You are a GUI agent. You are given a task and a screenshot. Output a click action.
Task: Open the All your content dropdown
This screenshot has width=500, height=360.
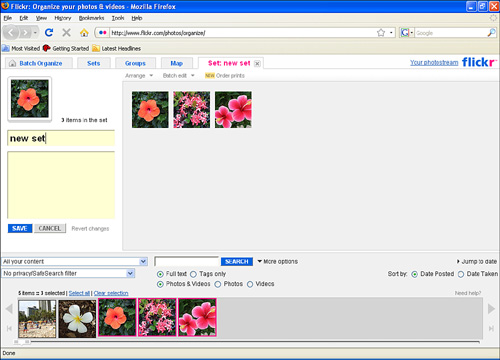75,262
